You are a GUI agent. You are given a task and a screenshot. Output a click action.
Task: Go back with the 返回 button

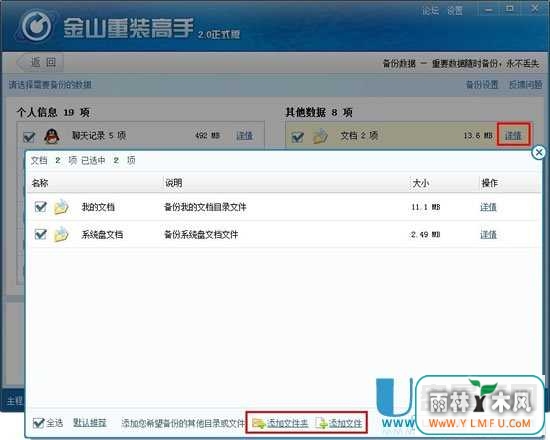pyautogui.click(x=40, y=62)
